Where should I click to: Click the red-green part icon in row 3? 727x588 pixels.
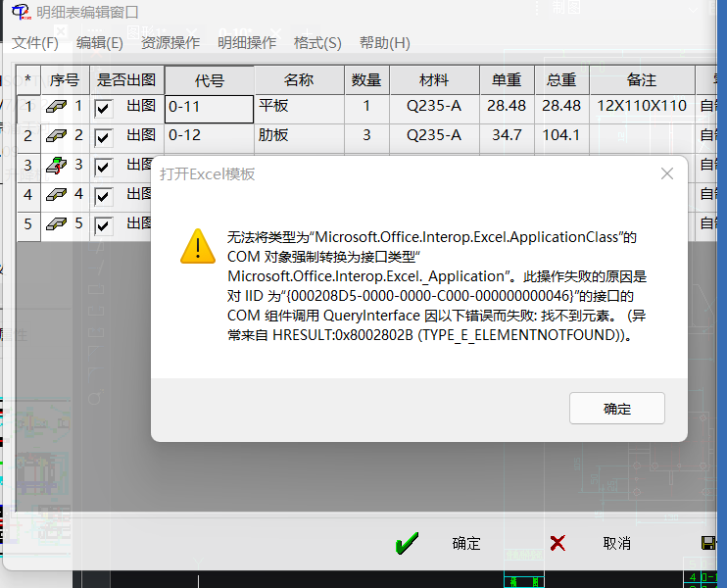click(x=57, y=166)
